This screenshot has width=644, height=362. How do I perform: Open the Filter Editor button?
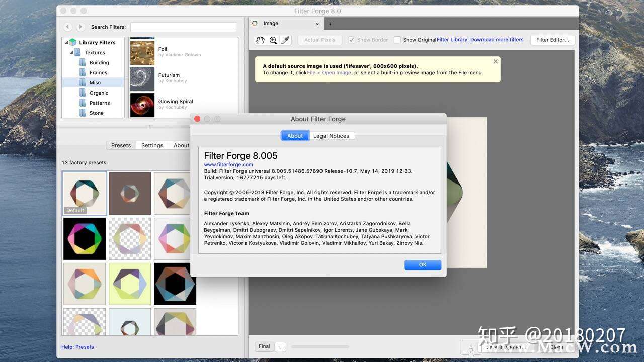552,40
